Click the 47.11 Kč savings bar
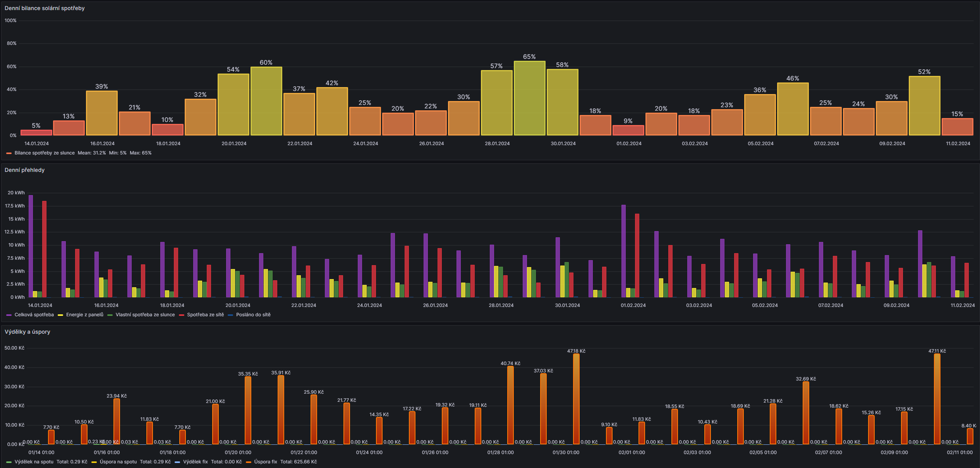 click(x=937, y=399)
